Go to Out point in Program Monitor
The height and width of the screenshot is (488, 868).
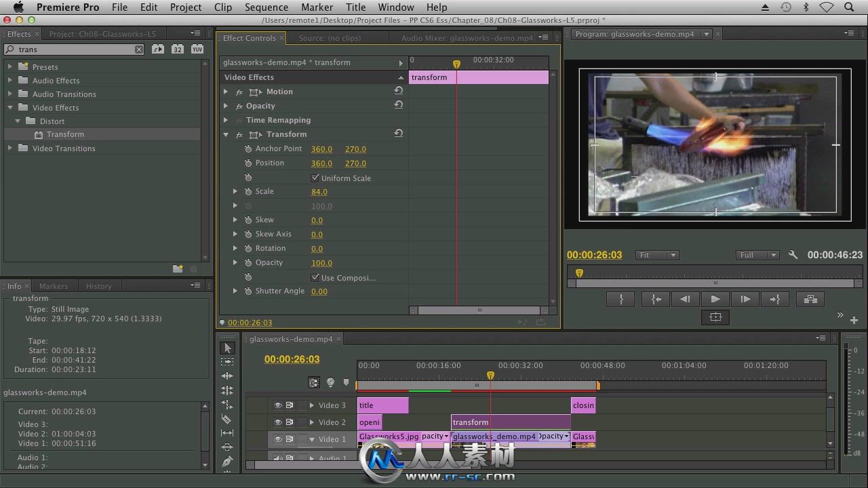[774, 299]
